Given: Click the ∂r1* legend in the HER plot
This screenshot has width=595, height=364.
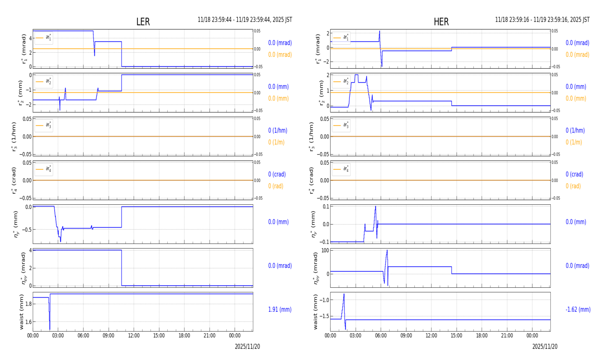Looking at the screenshot, I should [x=341, y=38].
